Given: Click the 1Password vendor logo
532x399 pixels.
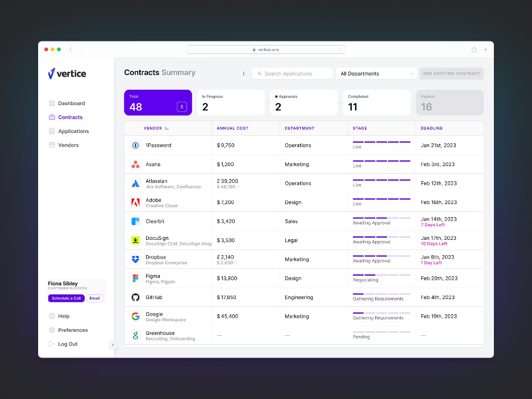Looking at the screenshot, I should pyautogui.click(x=135, y=145).
